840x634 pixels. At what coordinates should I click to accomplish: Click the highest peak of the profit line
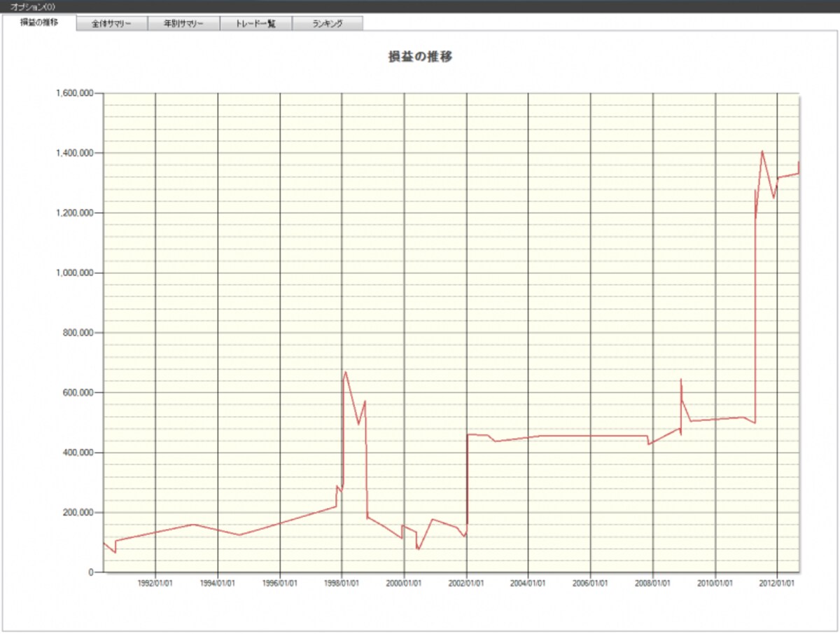762,151
